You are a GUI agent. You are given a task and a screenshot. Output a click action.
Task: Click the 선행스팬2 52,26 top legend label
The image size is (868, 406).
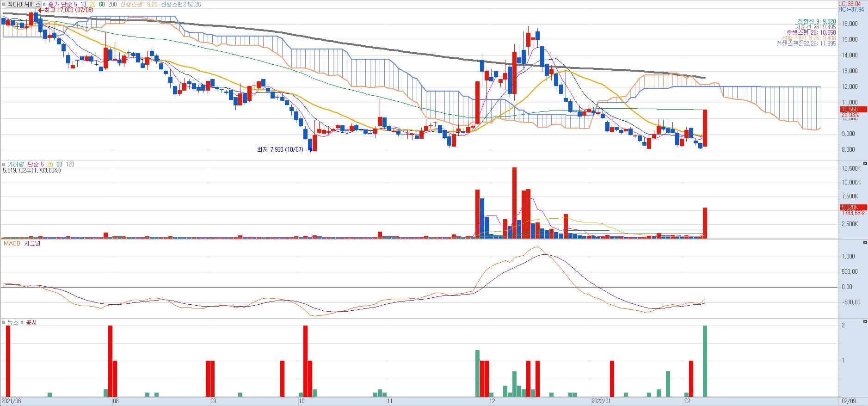point(181,4)
